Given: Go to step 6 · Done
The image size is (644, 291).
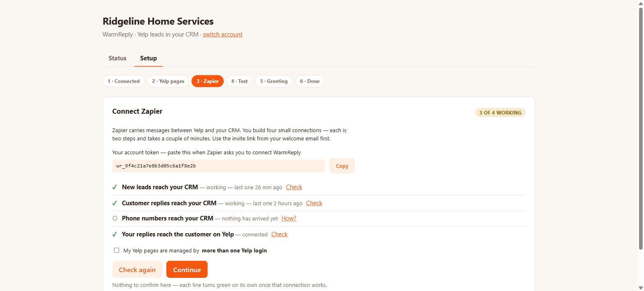Looking at the screenshot, I should 310,81.
